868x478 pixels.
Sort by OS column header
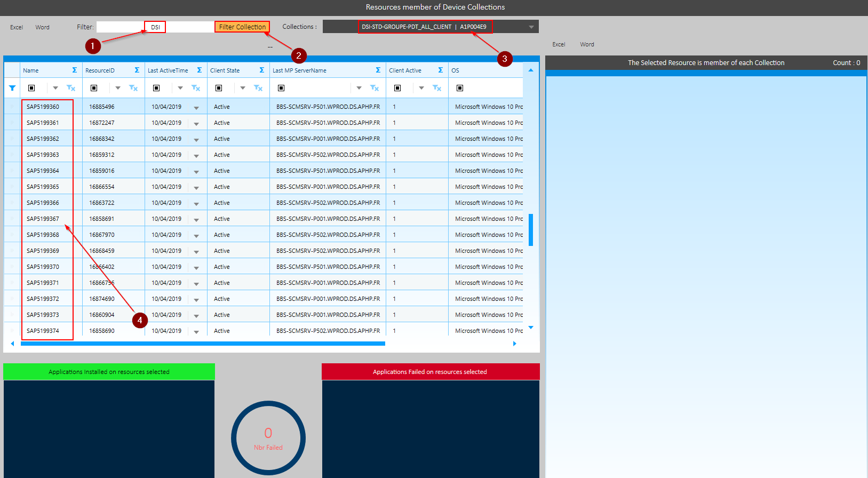click(x=455, y=70)
